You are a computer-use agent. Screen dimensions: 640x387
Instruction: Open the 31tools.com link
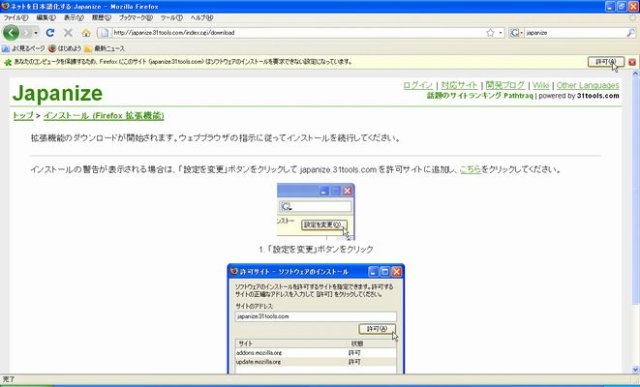(598, 96)
